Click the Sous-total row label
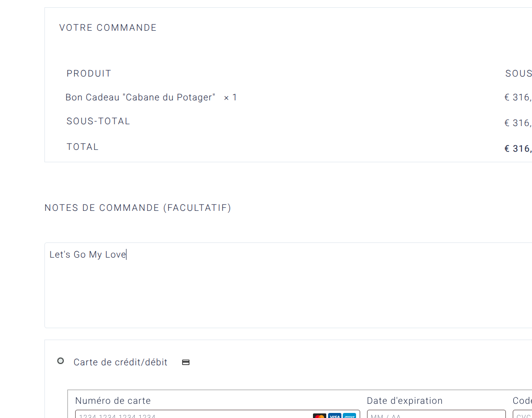 99,121
